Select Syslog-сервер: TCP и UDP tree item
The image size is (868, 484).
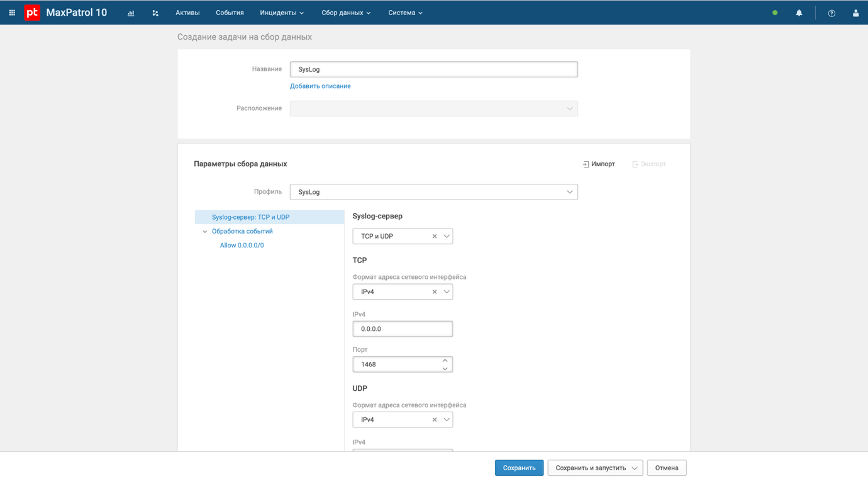coord(270,217)
